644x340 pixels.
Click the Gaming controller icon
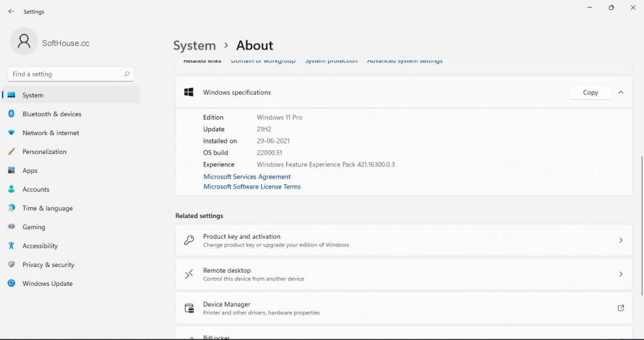tap(11, 227)
